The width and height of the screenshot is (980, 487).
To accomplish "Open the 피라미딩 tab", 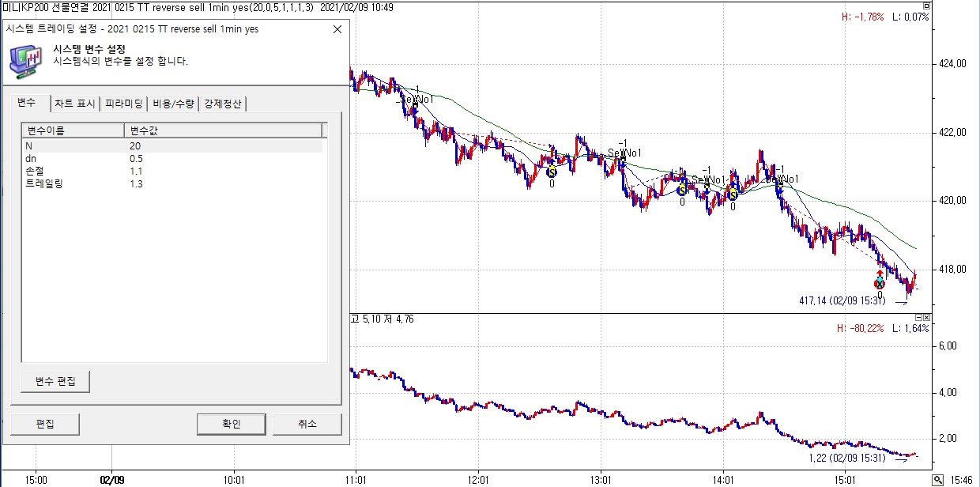I will [x=124, y=104].
